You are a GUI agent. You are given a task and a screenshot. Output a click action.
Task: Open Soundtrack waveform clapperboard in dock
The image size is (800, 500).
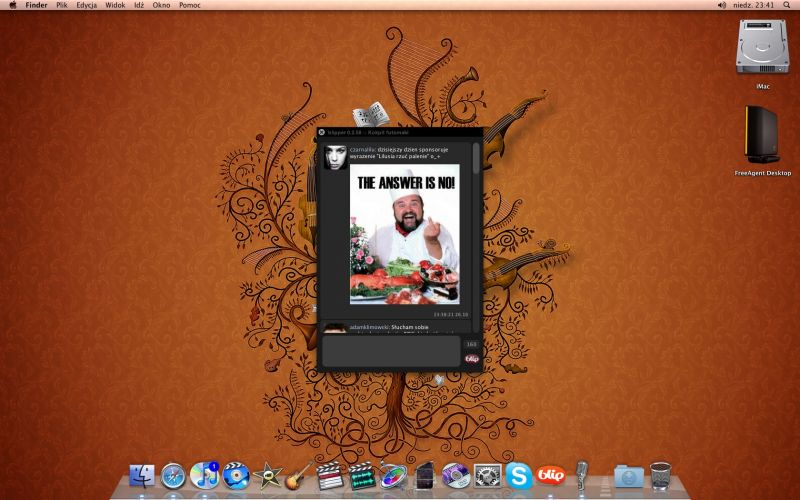coord(362,476)
